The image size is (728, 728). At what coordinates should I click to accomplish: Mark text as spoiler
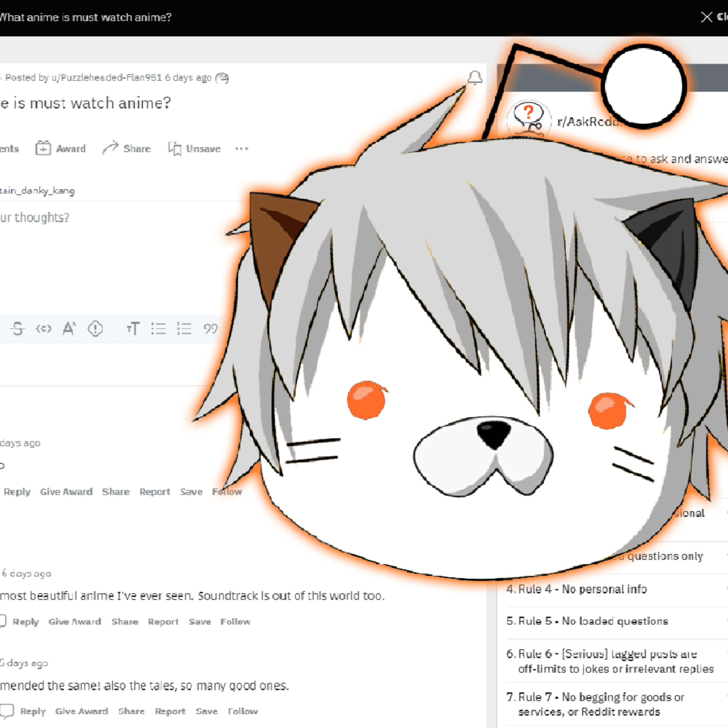pos(95,329)
